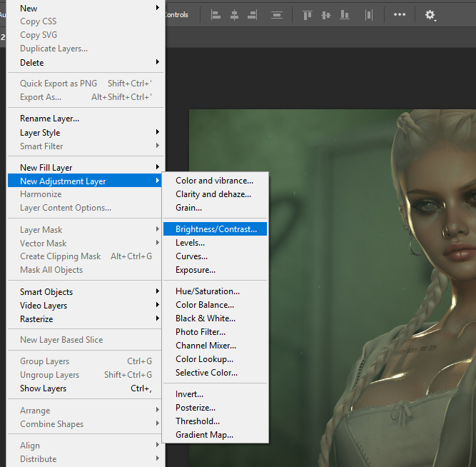
Task: Click the align right edges icon
Action: (x=252, y=14)
